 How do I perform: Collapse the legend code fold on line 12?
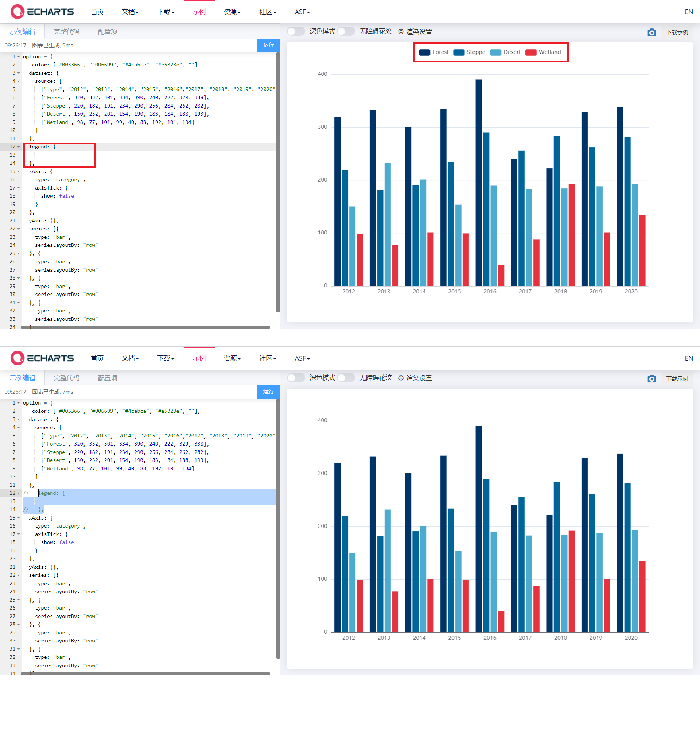19,147
